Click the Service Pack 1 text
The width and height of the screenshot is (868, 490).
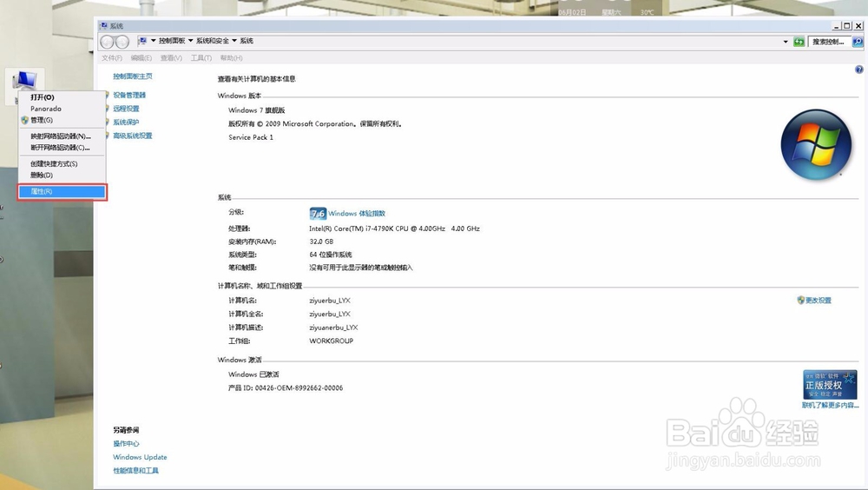[251, 137]
